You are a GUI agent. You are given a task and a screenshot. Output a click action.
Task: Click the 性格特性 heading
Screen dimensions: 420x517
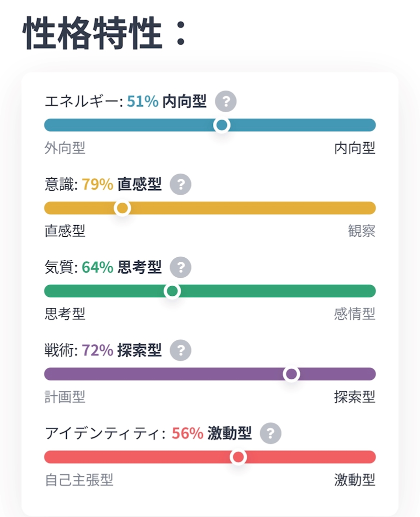point(92,33)
